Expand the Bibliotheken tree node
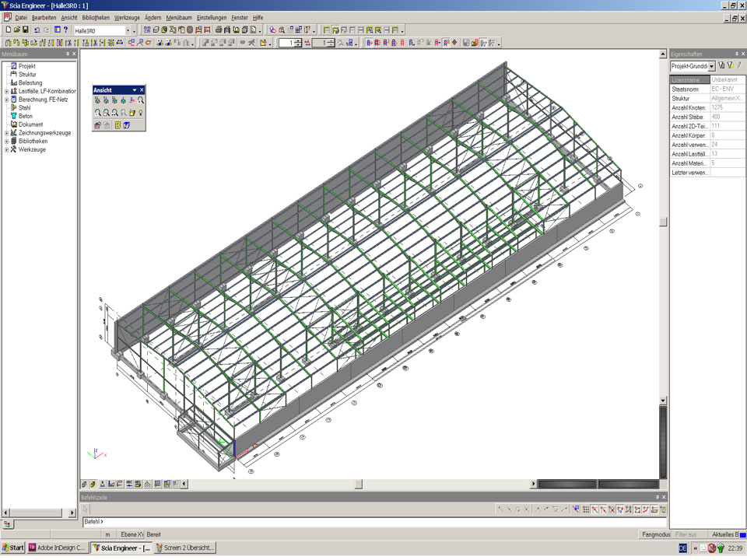This screenshot has width=747, height=560. [x=6, y=141]
